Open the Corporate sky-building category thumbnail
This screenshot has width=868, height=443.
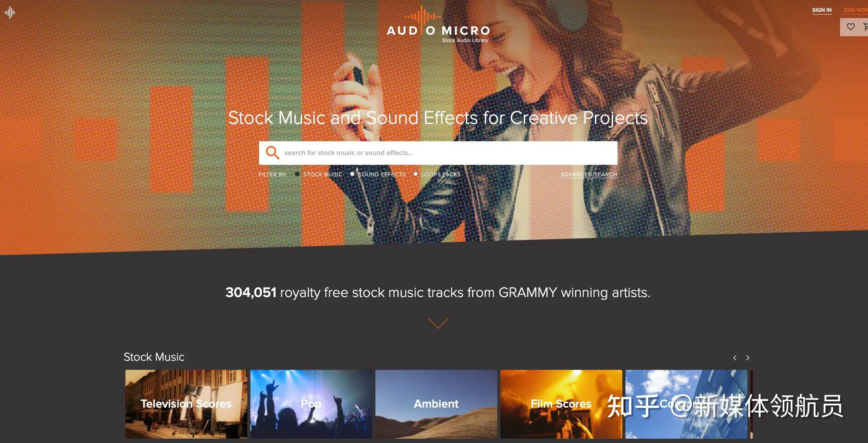(x=686, y=404)
